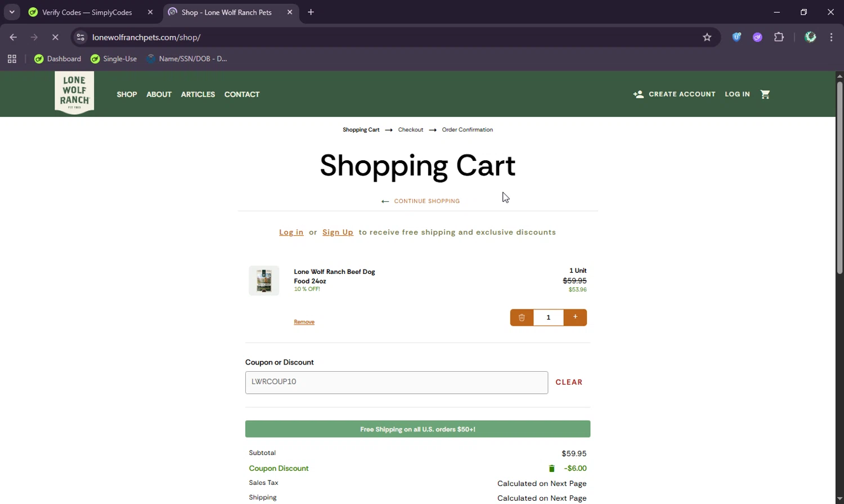Click the Coupon Discount label
844x504 pixels.
pos(279,468)
